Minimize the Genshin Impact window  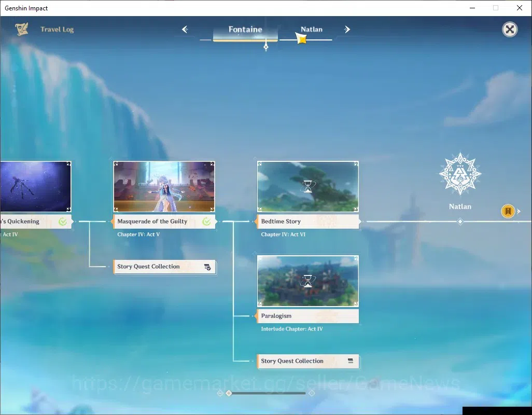tap(472, 8)
